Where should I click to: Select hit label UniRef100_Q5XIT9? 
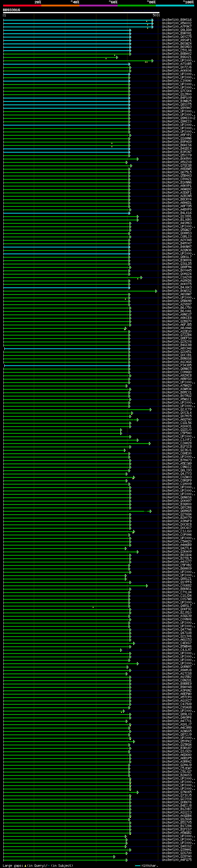(x=177, y=155)
